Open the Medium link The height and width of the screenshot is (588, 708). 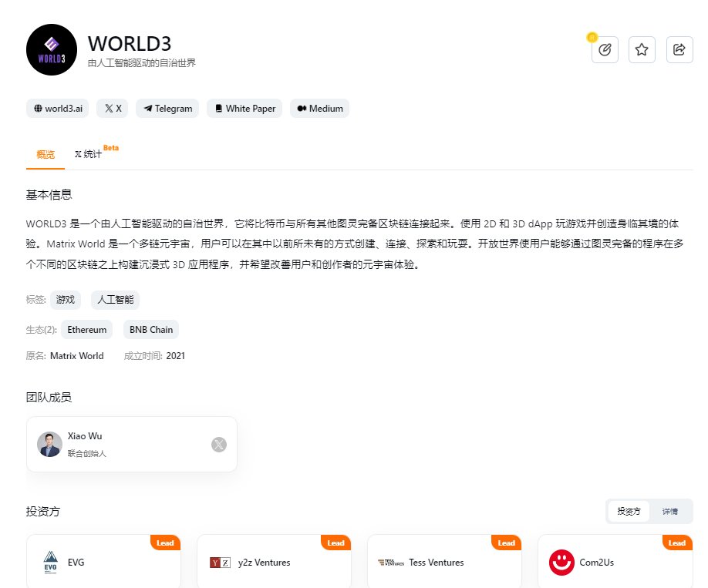tap(320, 109)
